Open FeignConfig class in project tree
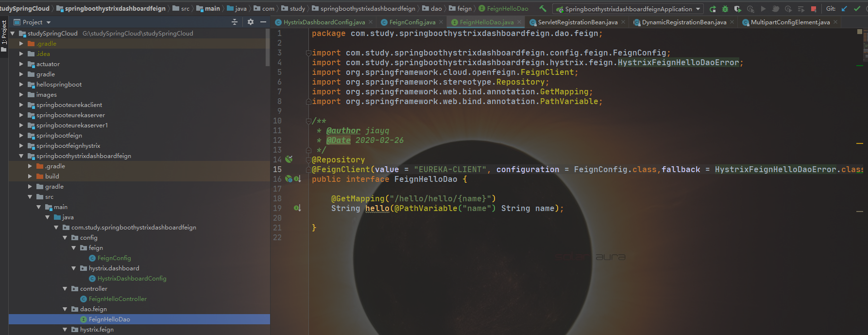 point(114,258)
